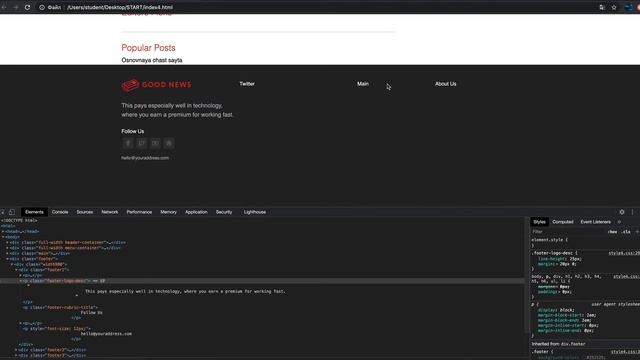640x360 pixels.
Task: Open DevTools settings gear
Action: (622, 212)
